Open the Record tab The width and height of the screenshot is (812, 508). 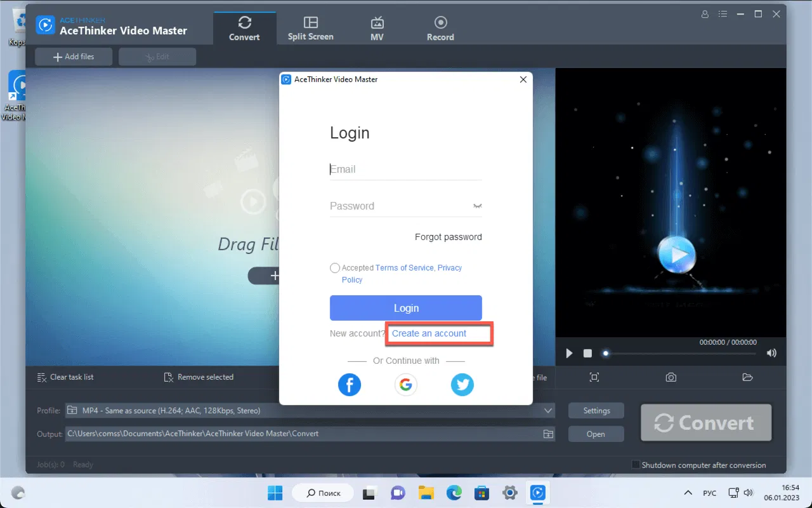tap(440, 29)
